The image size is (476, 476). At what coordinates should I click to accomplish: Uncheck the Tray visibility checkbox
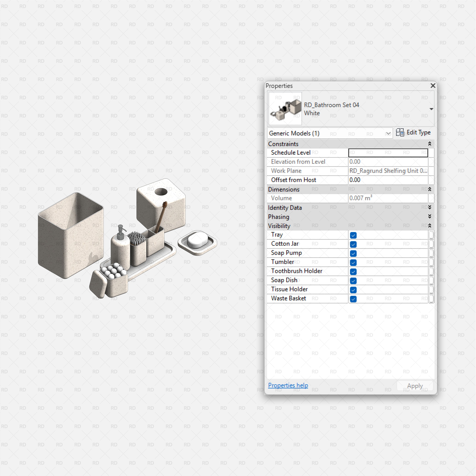point(353,235)
